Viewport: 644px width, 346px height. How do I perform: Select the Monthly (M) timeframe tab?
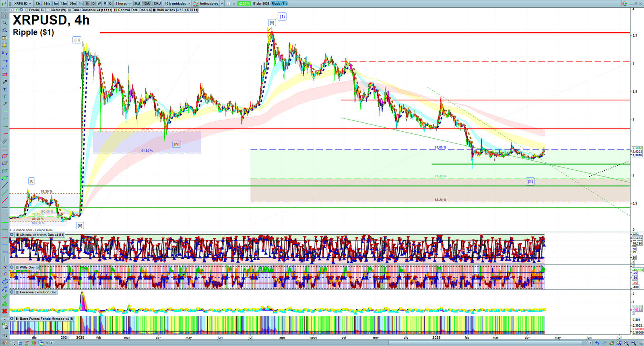click(x=105, y=4)
